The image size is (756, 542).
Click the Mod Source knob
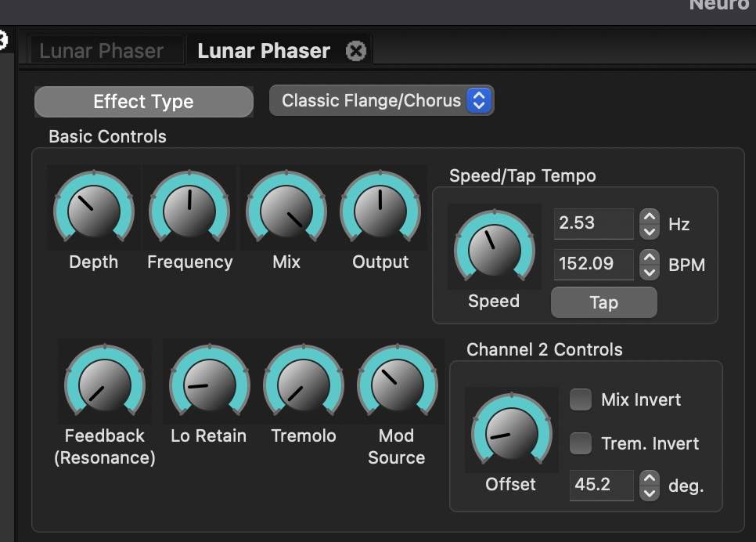[x=398, y=382]
